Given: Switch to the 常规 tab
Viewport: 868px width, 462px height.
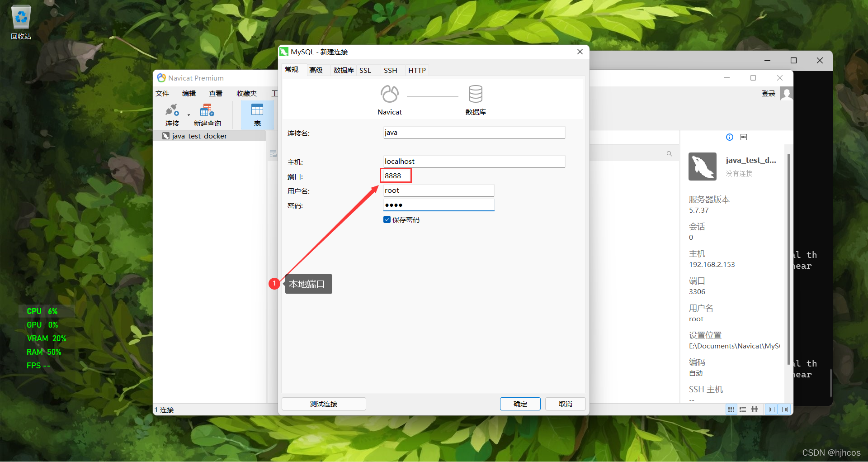Looking at the screenshot, I should (x=292, y=70).
